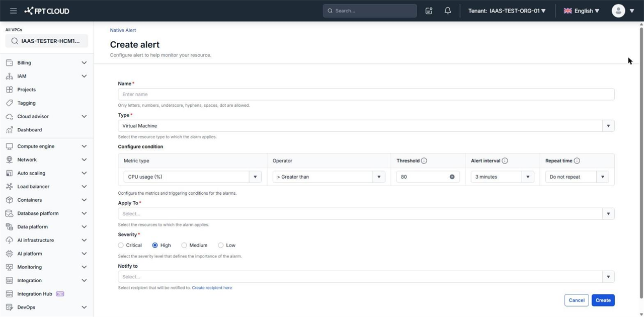Expand the Alert interval dropdown
The height and width of the screenshot is (317, 644).
(502, 177)
